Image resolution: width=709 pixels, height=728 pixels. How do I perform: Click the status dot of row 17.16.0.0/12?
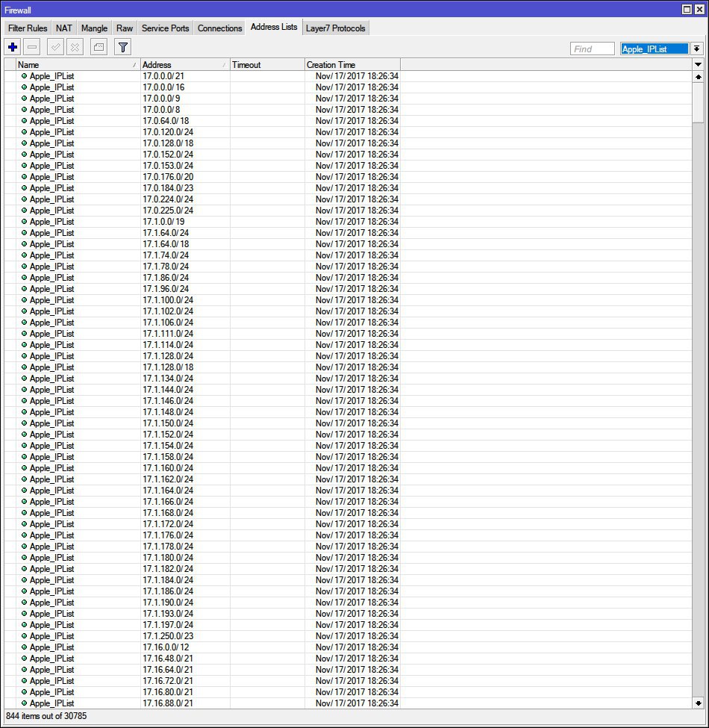coord(24,647)
